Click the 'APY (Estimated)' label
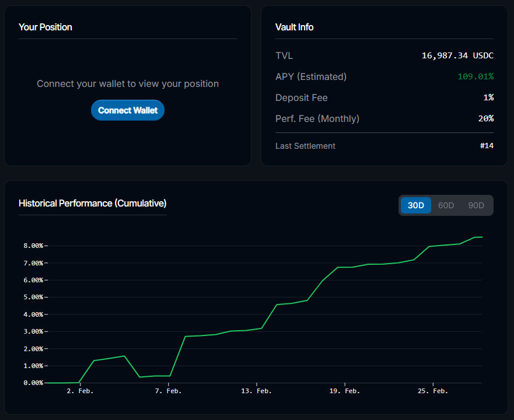Viewport: 514px width, 420px height. 311,77
